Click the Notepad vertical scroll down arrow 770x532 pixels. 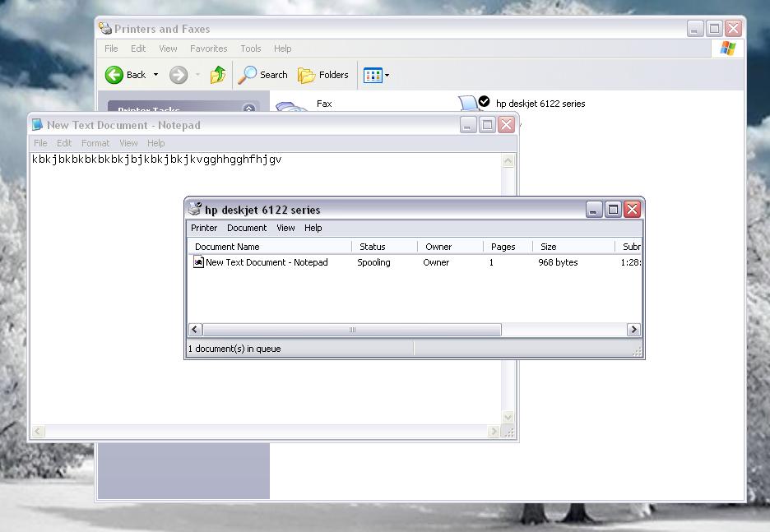508,418
